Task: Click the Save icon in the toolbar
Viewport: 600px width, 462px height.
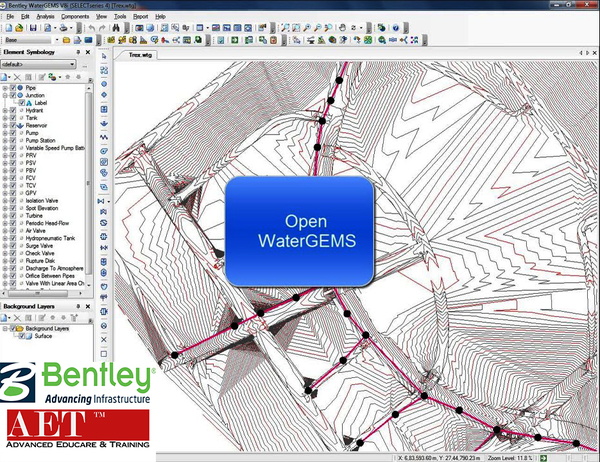Action: pyautogui.click(x=33, y=28)
